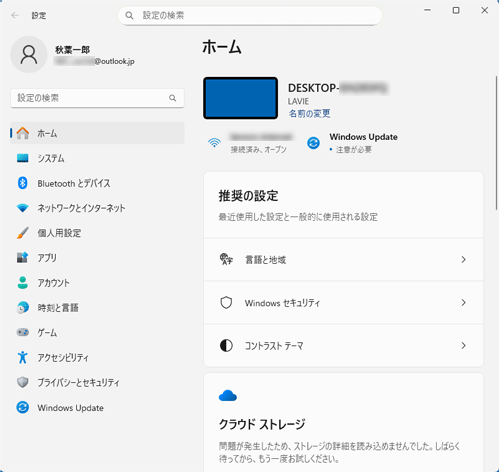
Task: Open Windows セキュリティ using its chevron
Action: [x=463, y=302]
